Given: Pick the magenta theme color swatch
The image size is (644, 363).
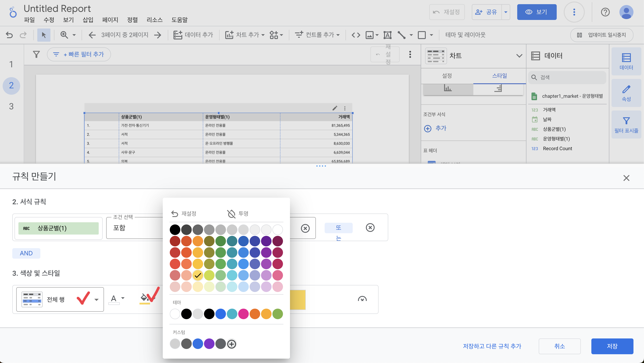Looking at the screenshot, I should point(243,314).
